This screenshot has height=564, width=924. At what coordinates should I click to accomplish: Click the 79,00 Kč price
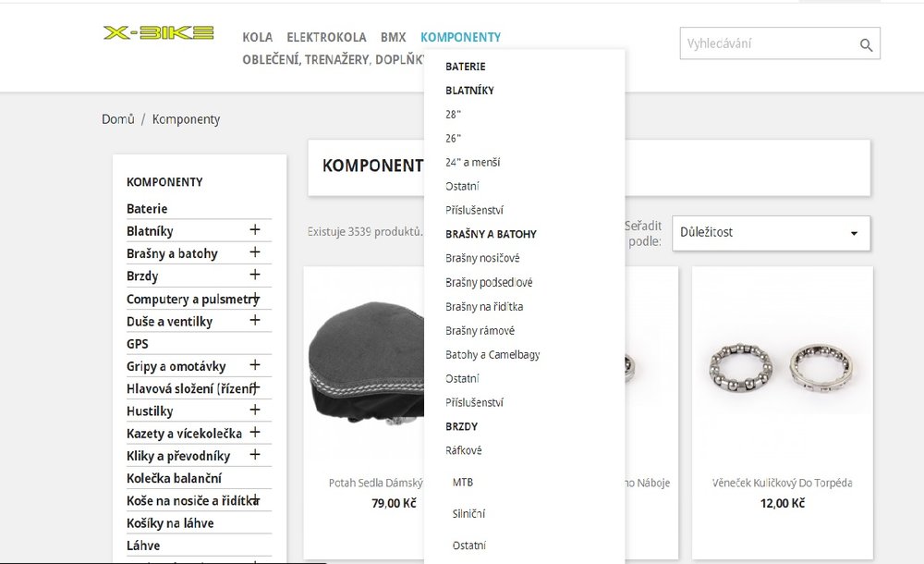(x=394, y=503)
